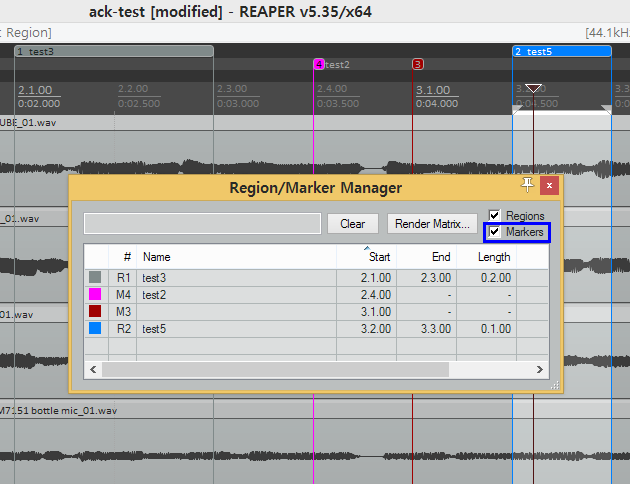Click the ruler at 2.1.00
The height and width of the screenshot is (484, 630).
(x=35, y=90)
